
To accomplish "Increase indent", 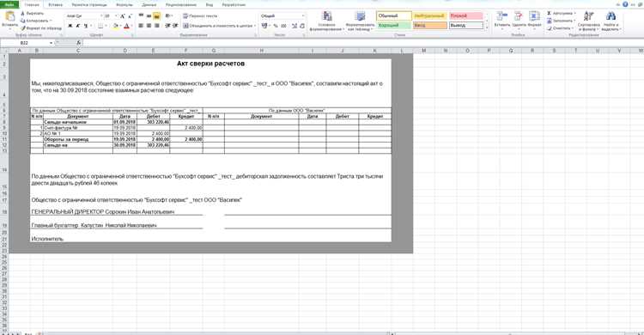I will [175, 26].
